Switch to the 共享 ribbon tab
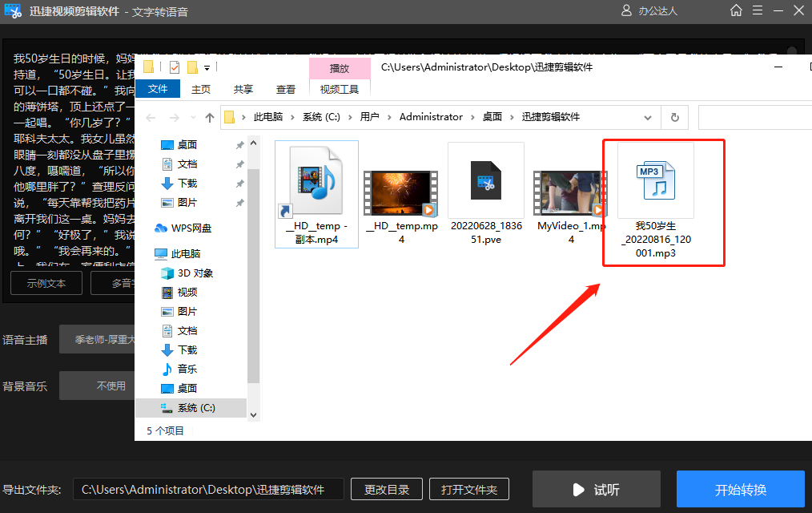Viewport: 812px width, 513px height. point(243,89)
